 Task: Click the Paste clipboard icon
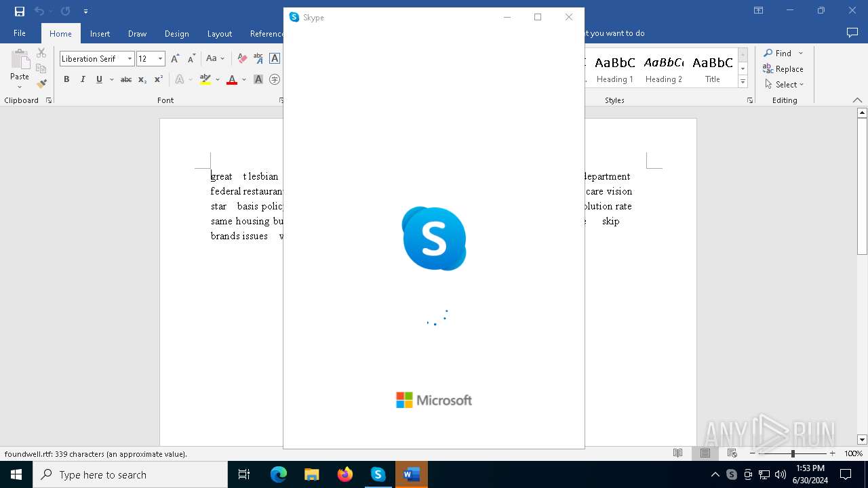tap(20, 60)
